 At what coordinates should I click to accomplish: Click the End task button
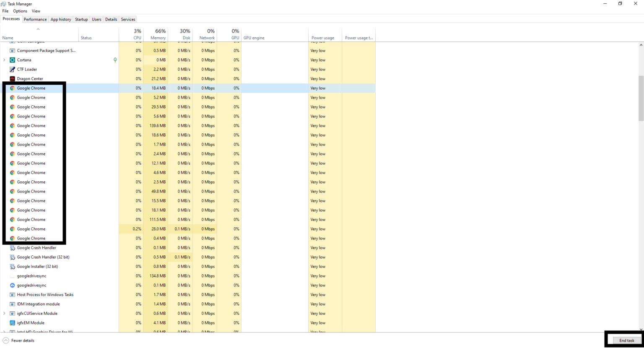626,340
